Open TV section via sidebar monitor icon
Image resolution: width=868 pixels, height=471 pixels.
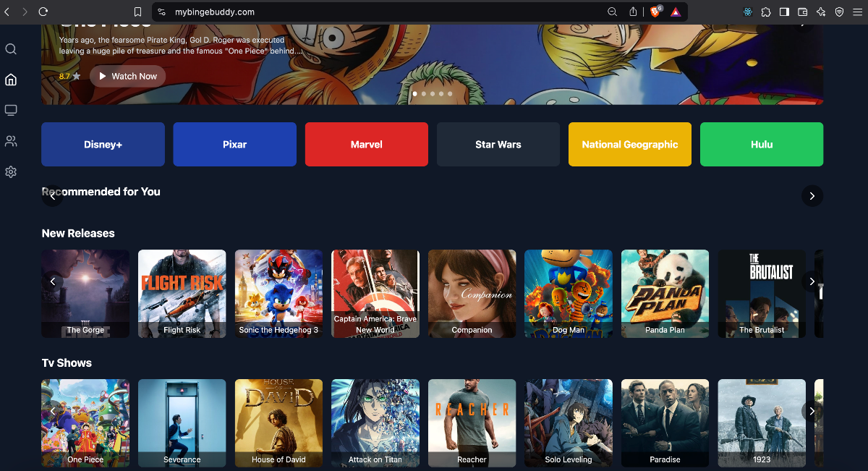(11, 110)
